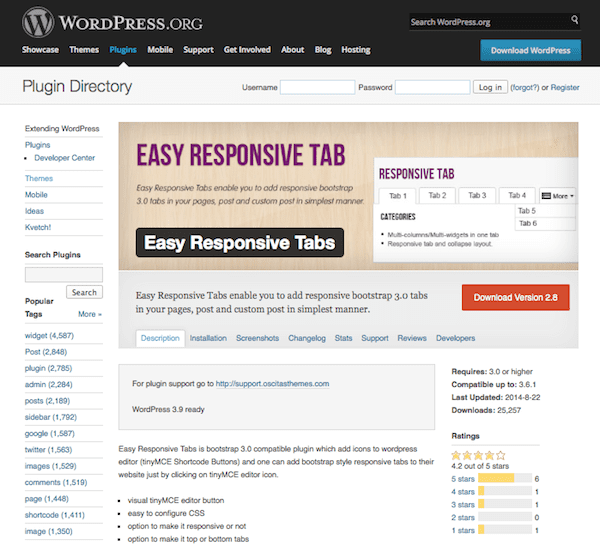Click the star rating icons under Ratings
The image size is (600, 546).
coord(476,452)
